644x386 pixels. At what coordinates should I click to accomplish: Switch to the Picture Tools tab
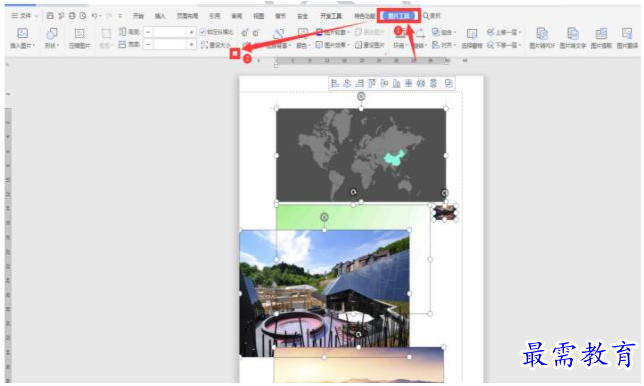(x=399, y=16)
